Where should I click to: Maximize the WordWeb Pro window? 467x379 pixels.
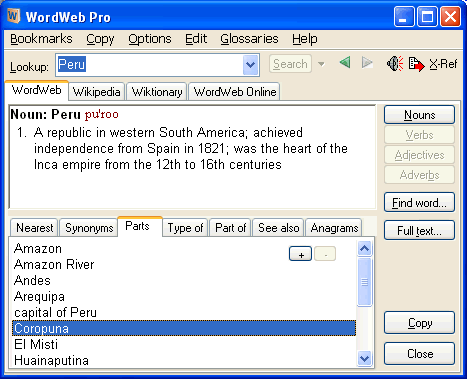427,16
